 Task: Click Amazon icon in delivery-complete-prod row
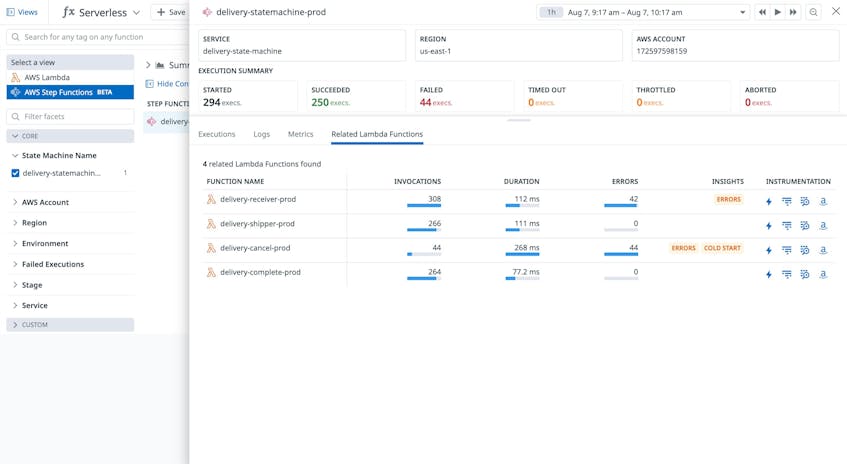click(x=823, y=274)
